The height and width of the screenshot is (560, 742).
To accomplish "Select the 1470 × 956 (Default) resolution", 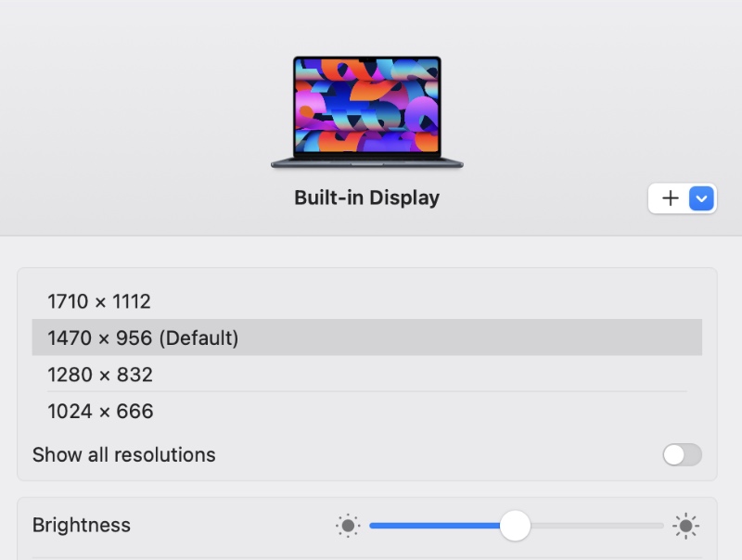I will (143, 338).
